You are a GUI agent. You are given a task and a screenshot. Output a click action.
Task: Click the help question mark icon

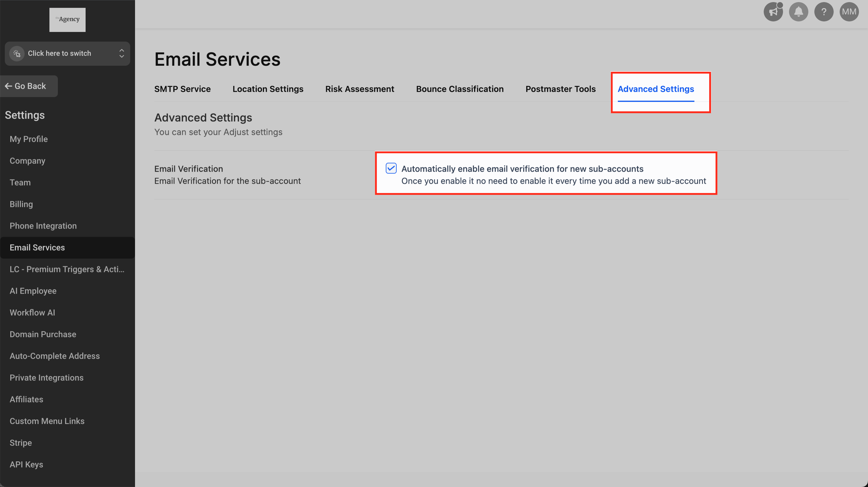point(823,12)
